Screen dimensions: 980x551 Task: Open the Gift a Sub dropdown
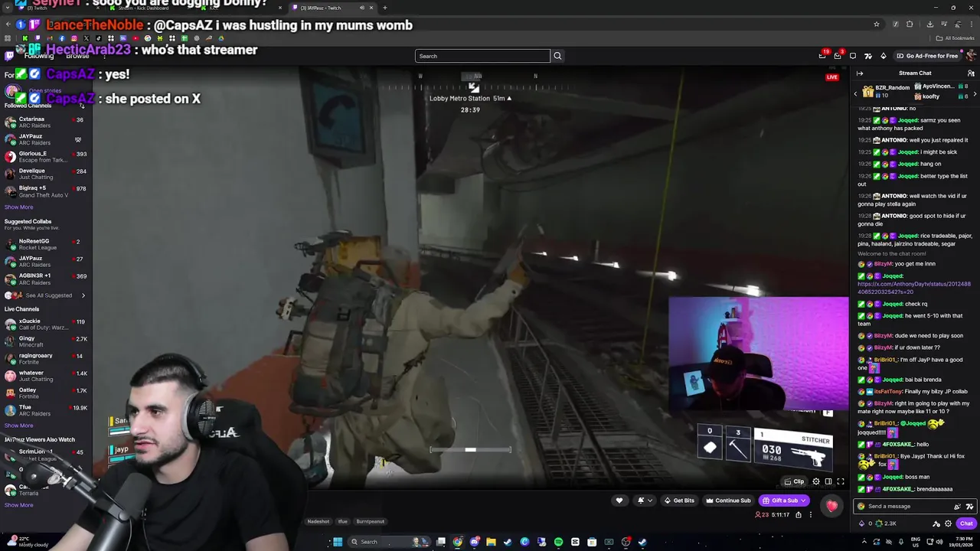(x=784, y=500)
